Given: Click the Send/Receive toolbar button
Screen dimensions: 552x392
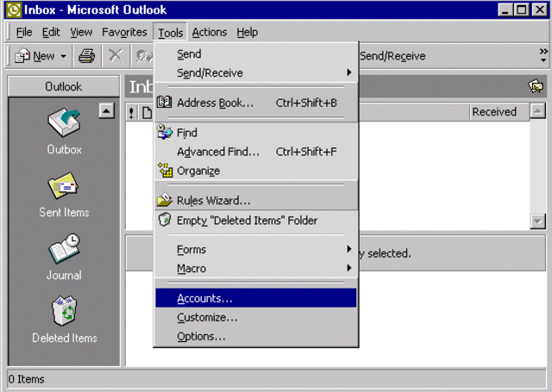Looking at the screenshot, I should pyautogui.click(x=392, y=56).
